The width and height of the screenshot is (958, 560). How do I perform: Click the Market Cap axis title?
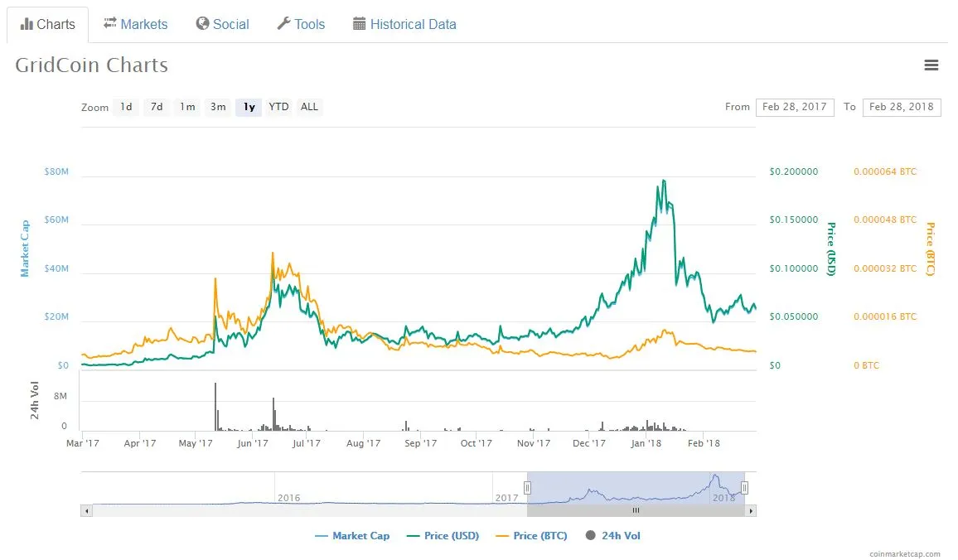25,249
